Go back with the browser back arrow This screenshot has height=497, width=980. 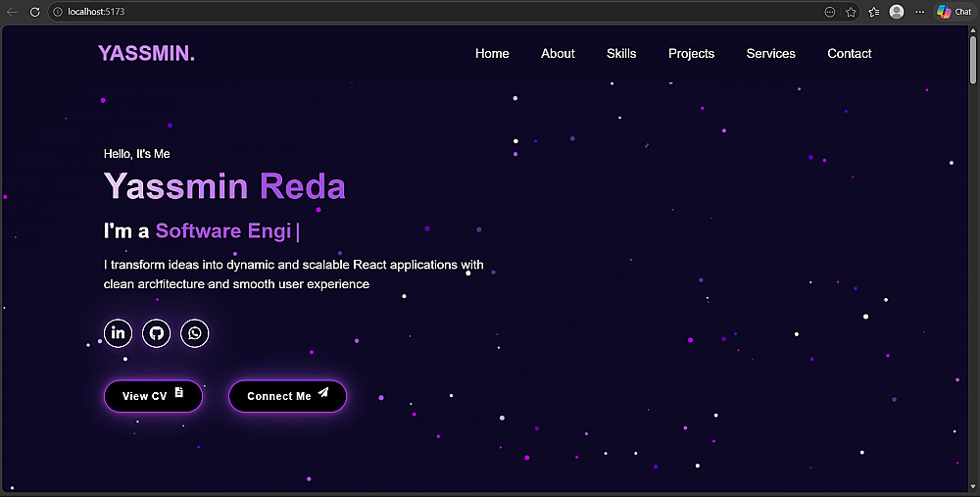(x=12, y=12)
